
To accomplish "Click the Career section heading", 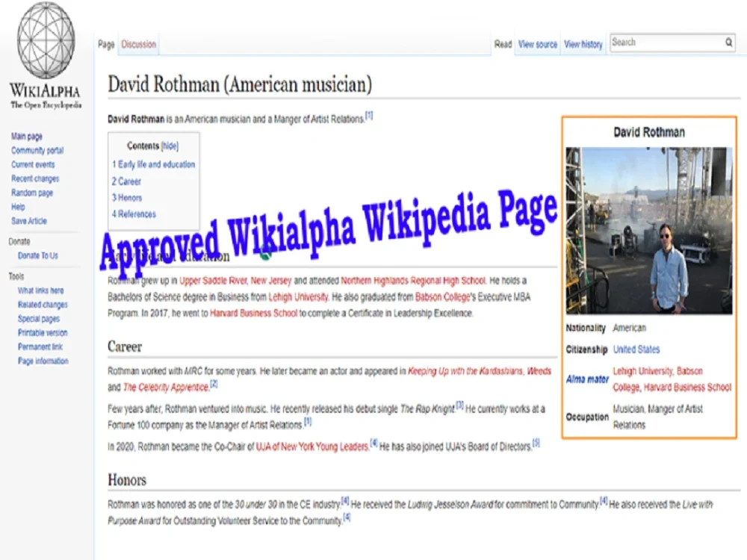I will tap(125, 346).
